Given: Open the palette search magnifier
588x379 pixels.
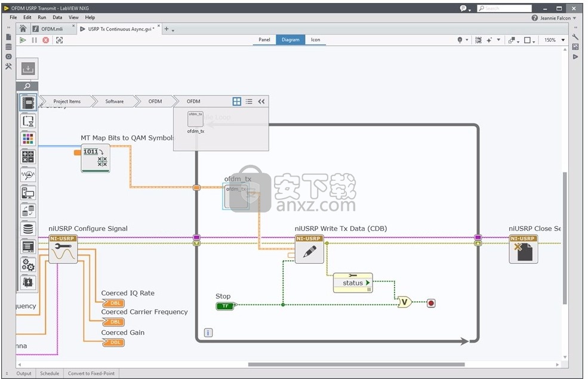Looking at the screenshot, I should coord(27,86).
